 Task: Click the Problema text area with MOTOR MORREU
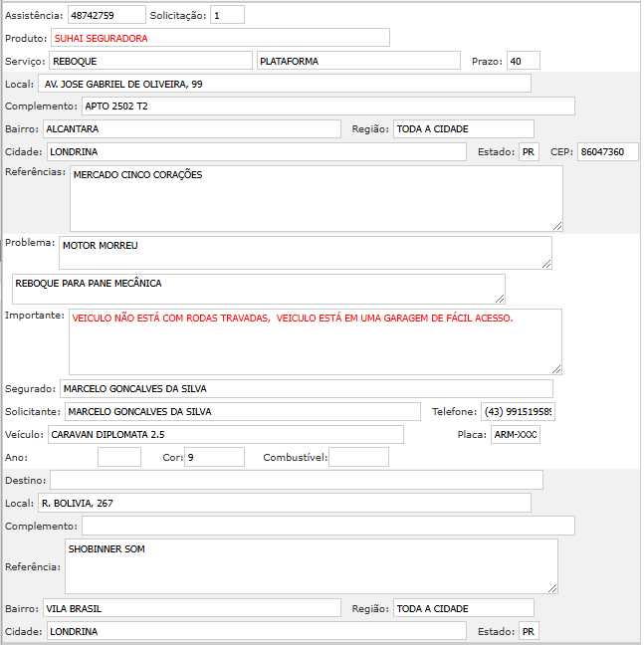click(305, 252)
